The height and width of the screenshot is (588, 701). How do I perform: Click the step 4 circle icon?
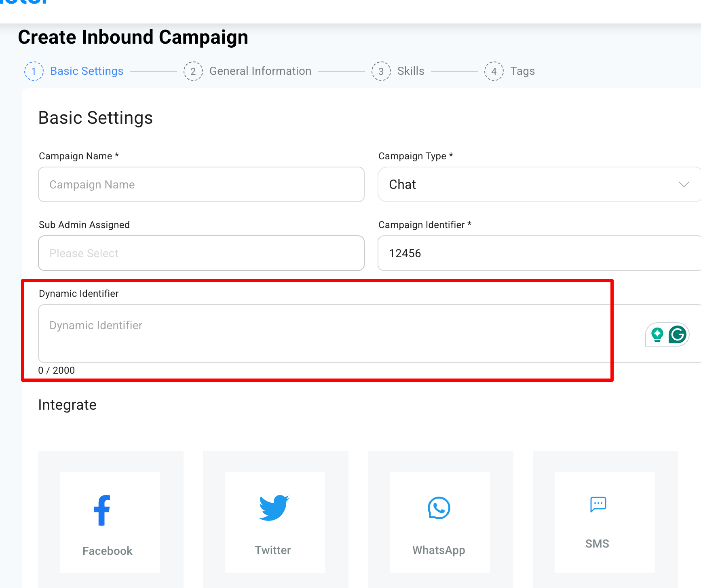click(494, 71)
